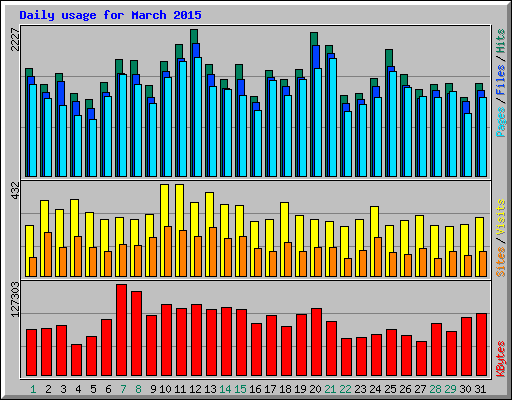Screen dimensions: 512x400
Task: Select day 24 on the x-axis
Action: (375, 389)
